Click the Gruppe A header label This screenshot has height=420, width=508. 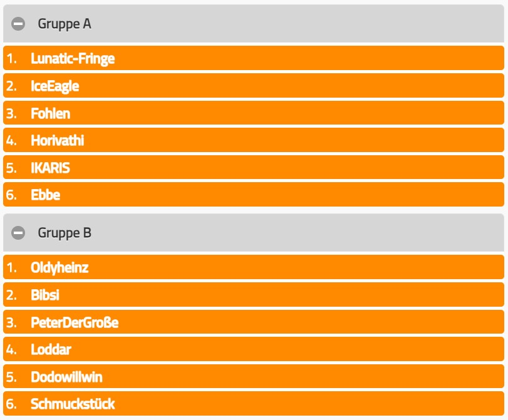point(65,24)
